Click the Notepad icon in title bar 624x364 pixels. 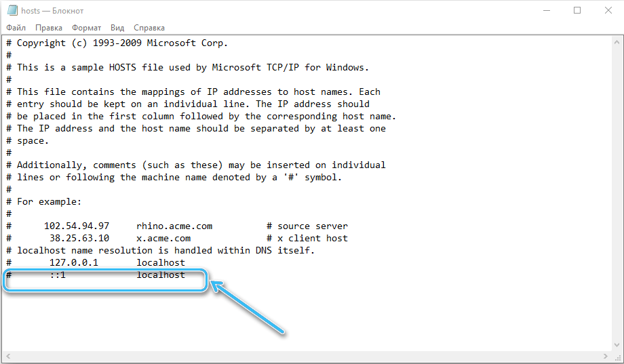point(12,10)
